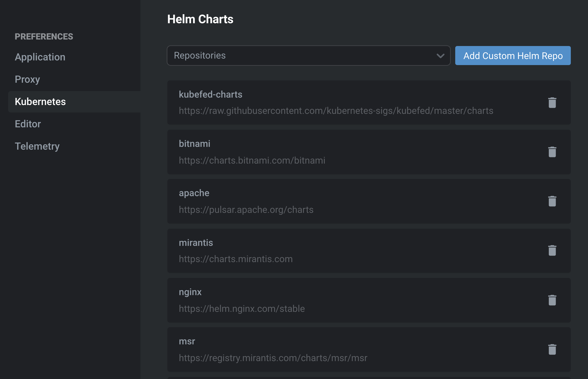This screenshot has width=588, height=379.
Task: Open the Telemetry settings
Action: 37,146
